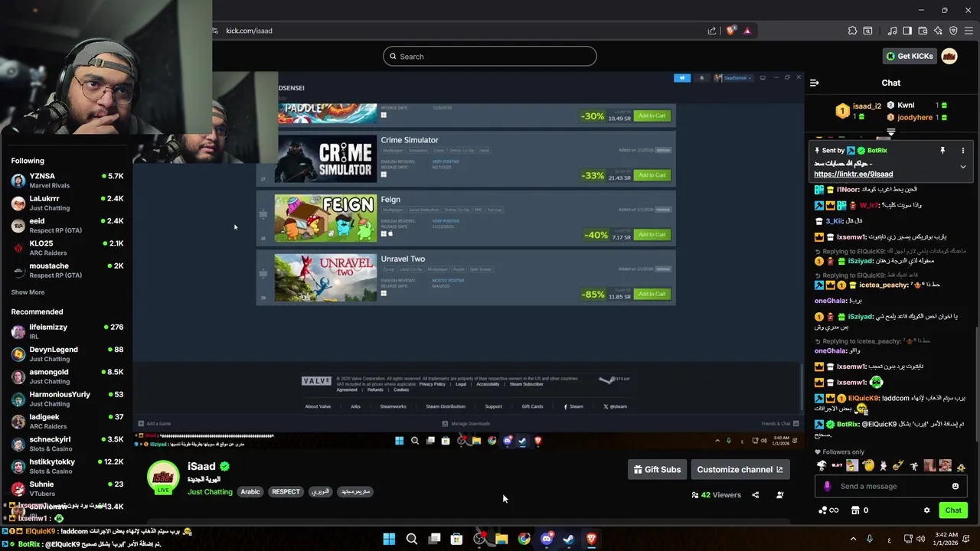This screenshot has width=980, height=551.
Task: Open Windows taskbar search icon
Action: point(411,539)
